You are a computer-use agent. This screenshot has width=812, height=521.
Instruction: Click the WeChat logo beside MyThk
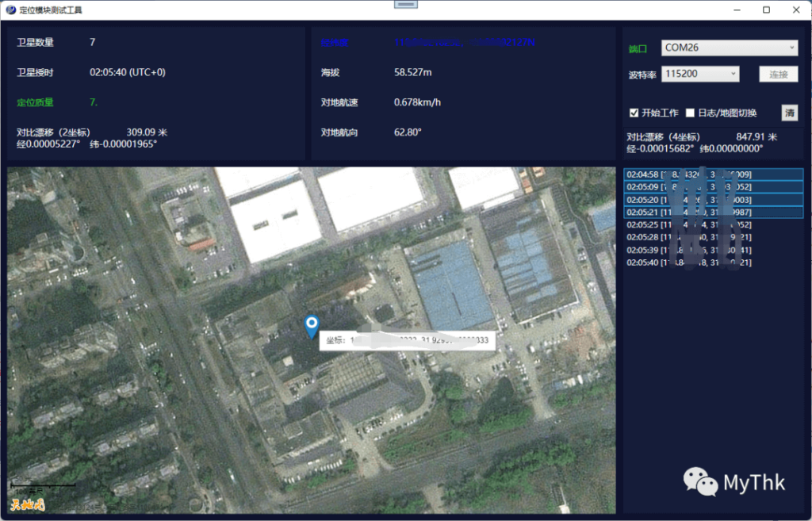coord(701,481)
